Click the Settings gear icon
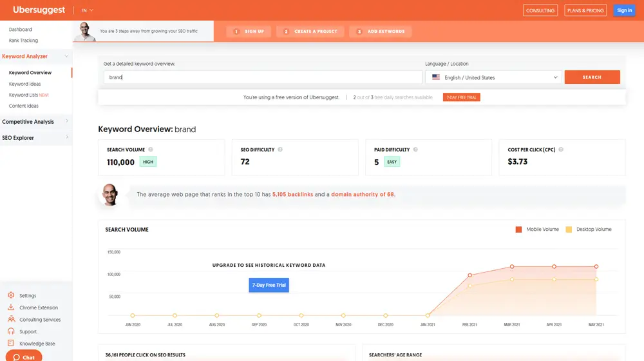This screenshot has width=644, height=361. (11, 295)
